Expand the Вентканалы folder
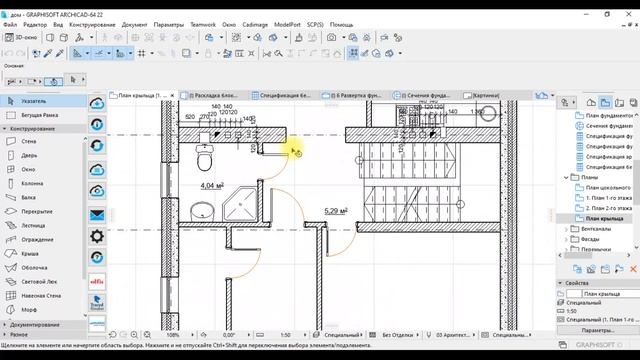 pyautogui.click(x=566, y=229)
